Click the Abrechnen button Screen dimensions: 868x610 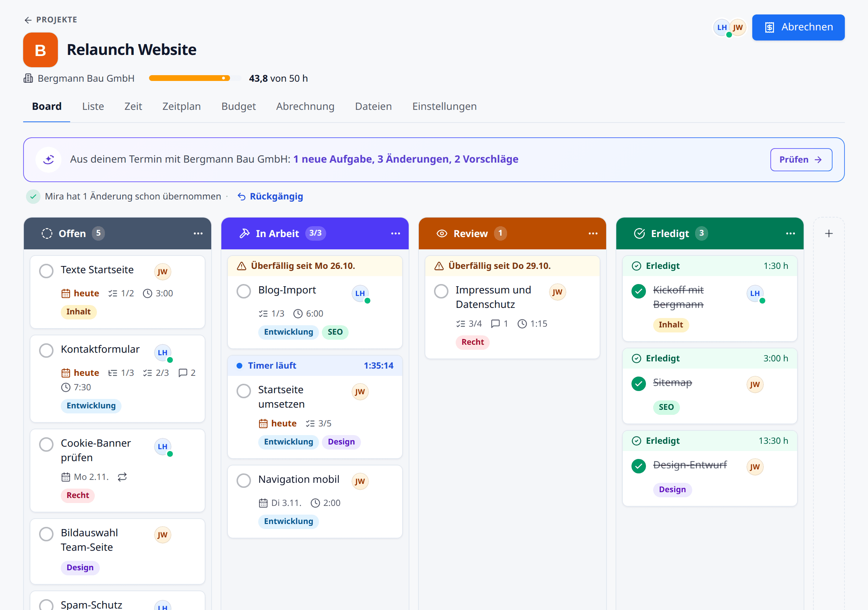tap(798, 27)
